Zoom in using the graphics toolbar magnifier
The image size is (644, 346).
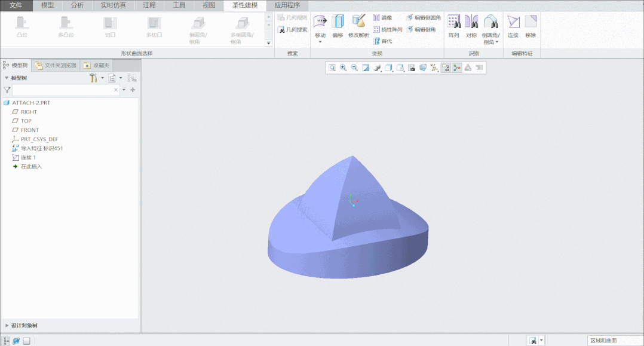pos(343,68)
